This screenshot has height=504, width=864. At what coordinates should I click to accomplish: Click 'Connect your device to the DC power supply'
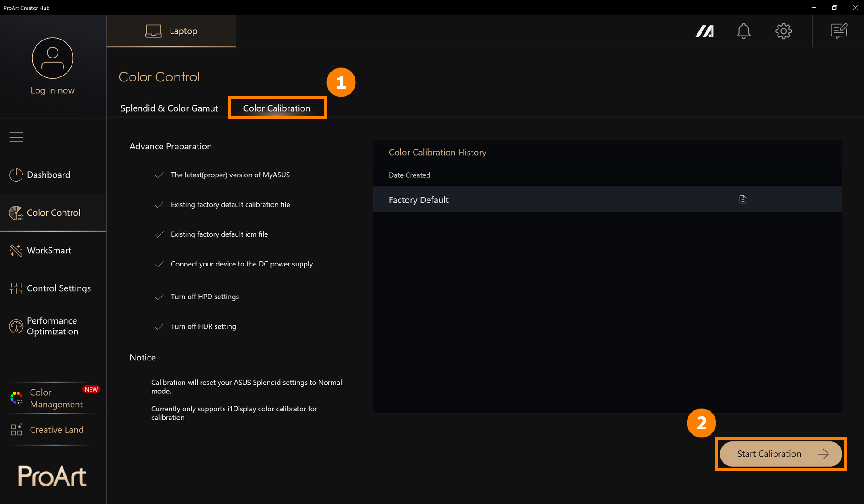tap(242, 264)
